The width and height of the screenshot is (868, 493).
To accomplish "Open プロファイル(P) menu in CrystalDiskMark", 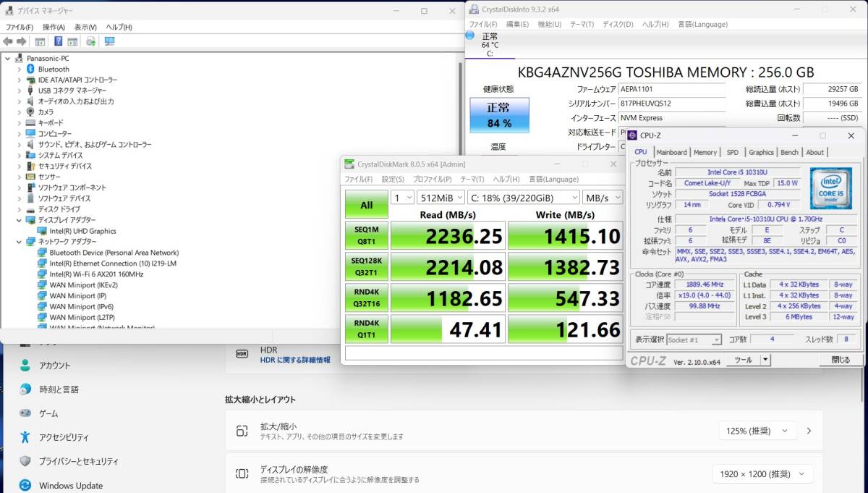I will [433, 179].
